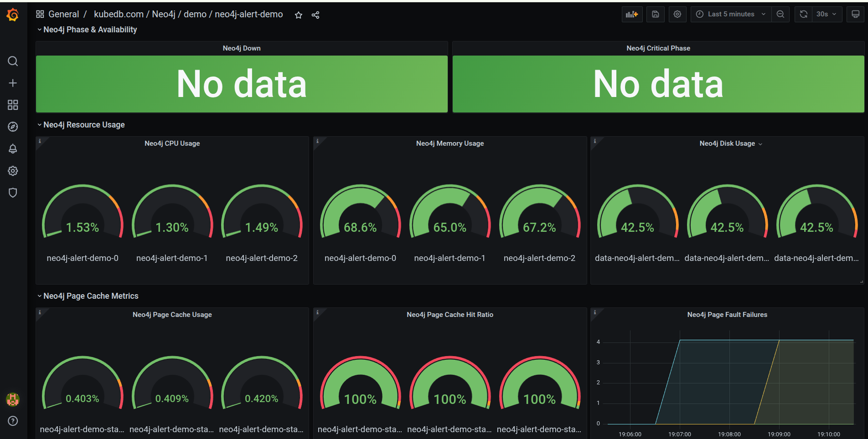Click the 68.6% memory gauge
This screenshot has width=868, height=439.
pos(360,212)
